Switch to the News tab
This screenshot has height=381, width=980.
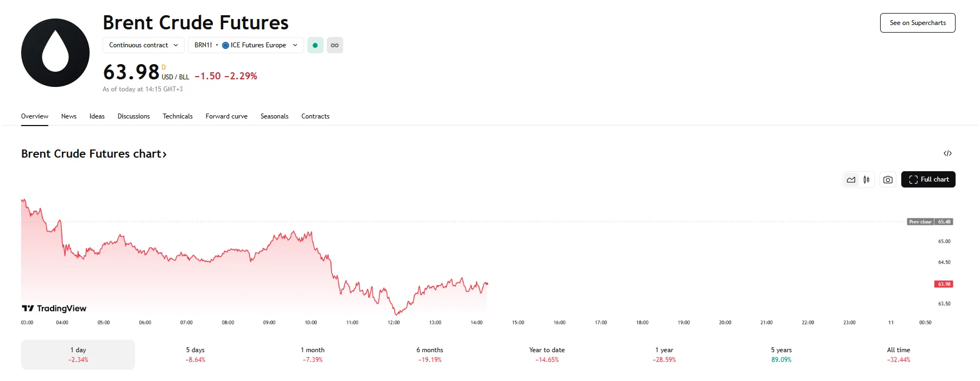[69, 116]
